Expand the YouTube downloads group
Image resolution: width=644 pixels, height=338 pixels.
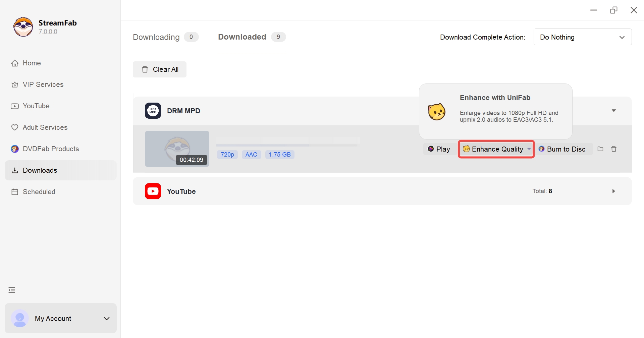pyautogui.click(x=613, y=191)
